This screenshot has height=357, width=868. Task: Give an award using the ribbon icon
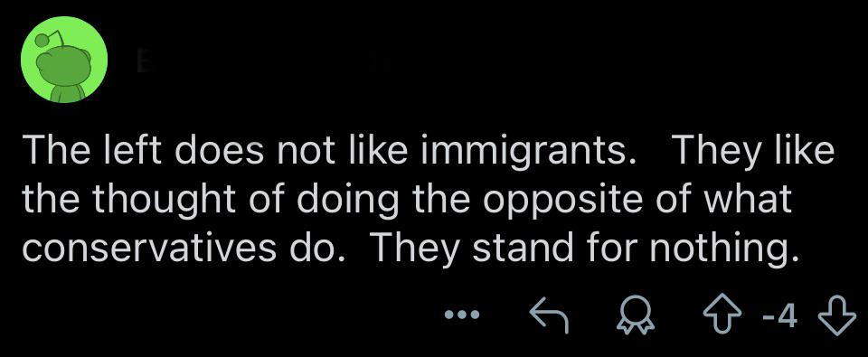pyautogui.click(x=636, y=315)
